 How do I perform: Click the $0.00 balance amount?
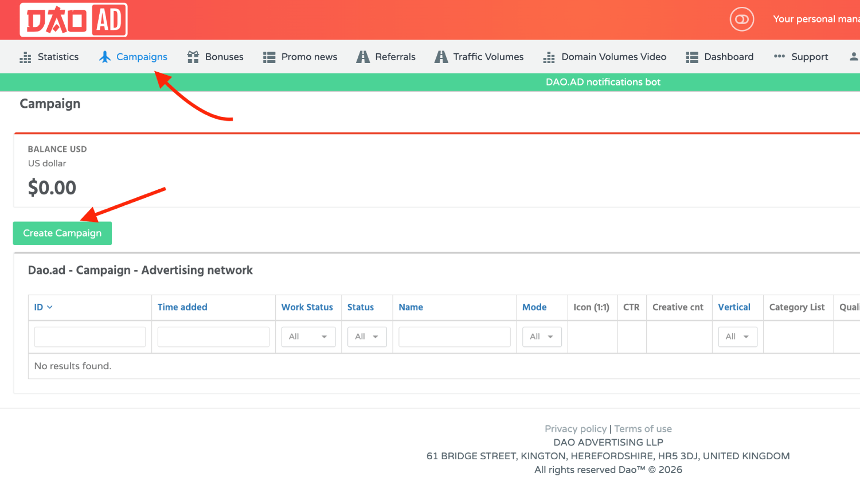[52, 187]
